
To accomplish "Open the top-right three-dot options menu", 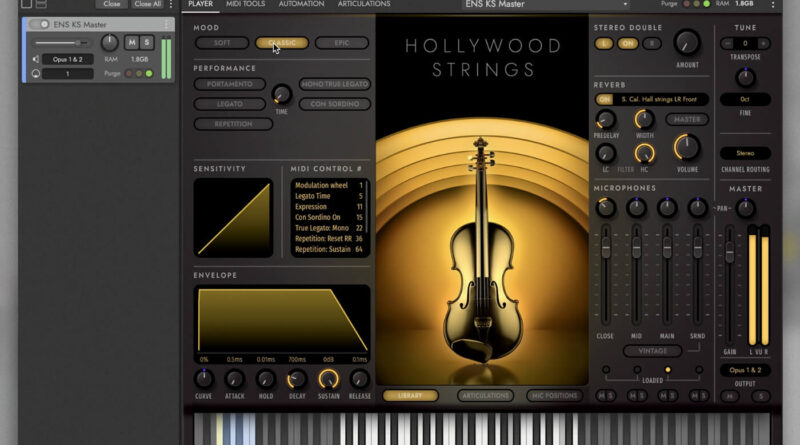I will pos(772,4).
